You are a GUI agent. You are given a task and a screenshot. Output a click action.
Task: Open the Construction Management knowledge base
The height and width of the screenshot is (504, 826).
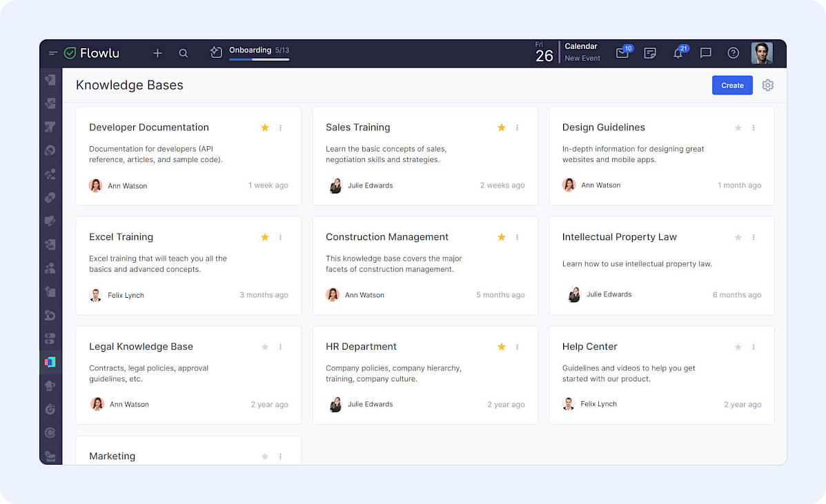point(387,237)
